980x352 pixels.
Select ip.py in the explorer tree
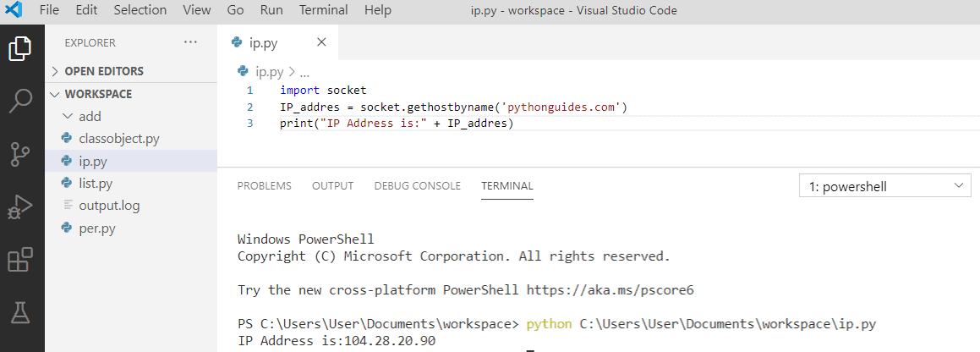(93, 162)
